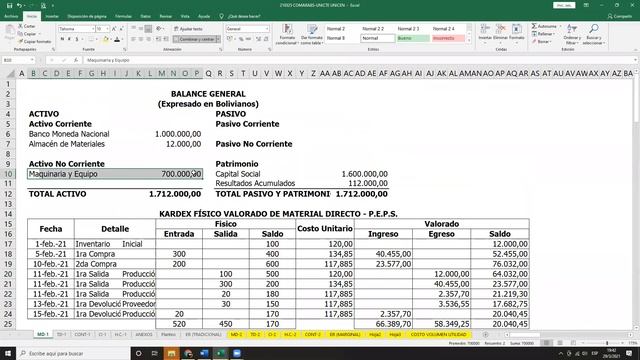This screenshot has width=640, height=360.
Task: Open the COSTO VOLUMEN UTILIDAD sheet tab
Action: click(x=438, y=334)
